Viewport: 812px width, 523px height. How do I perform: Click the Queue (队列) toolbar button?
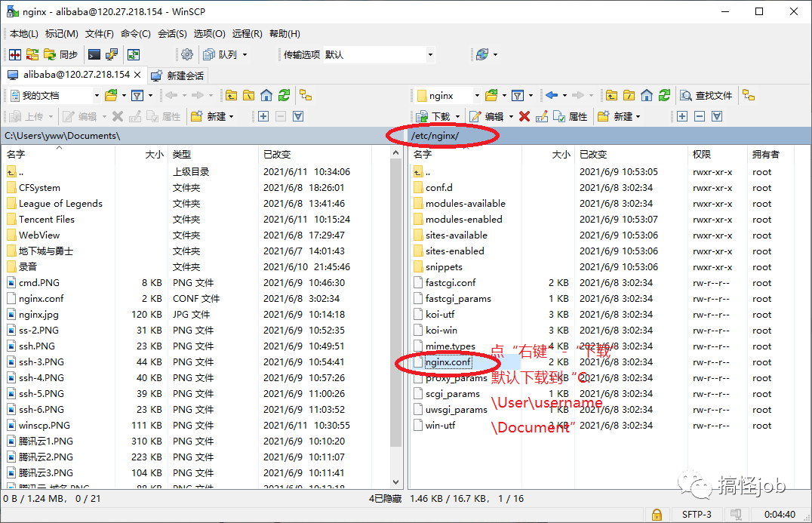pyautogui.click(x=220, y=54)
